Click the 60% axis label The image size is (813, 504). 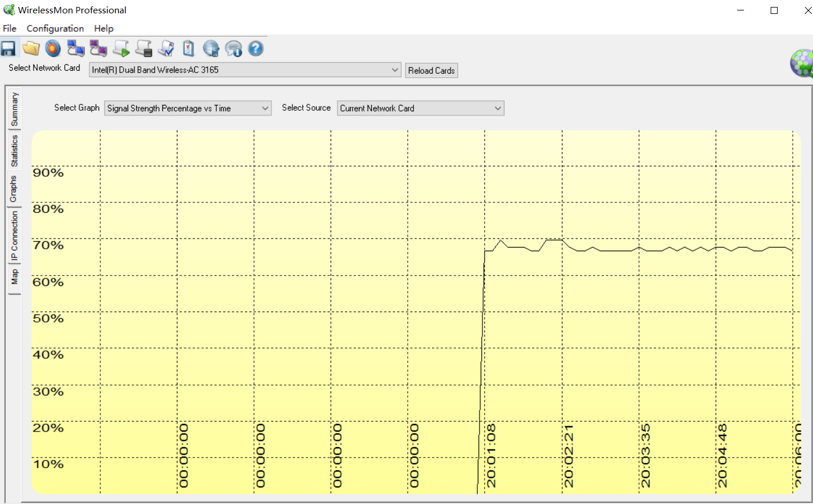coord(48,282)
